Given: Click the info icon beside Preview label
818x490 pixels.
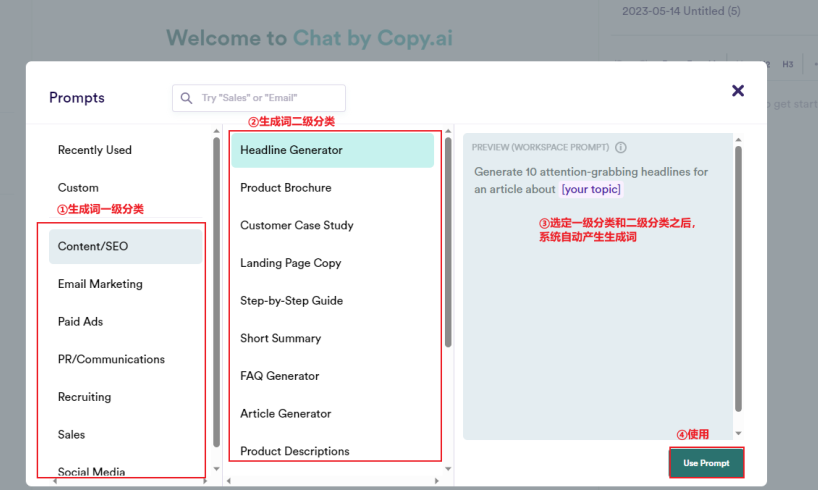Looking at the screenshot, I should click(x=620, y=148).
